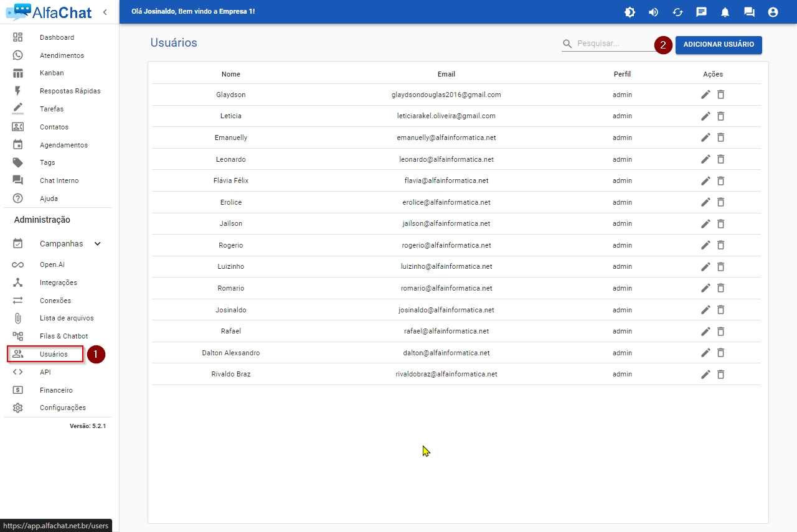Open internal chat bubbles icon in header
The height and width of the screenshot is (532, 797).
pos(749,12)
